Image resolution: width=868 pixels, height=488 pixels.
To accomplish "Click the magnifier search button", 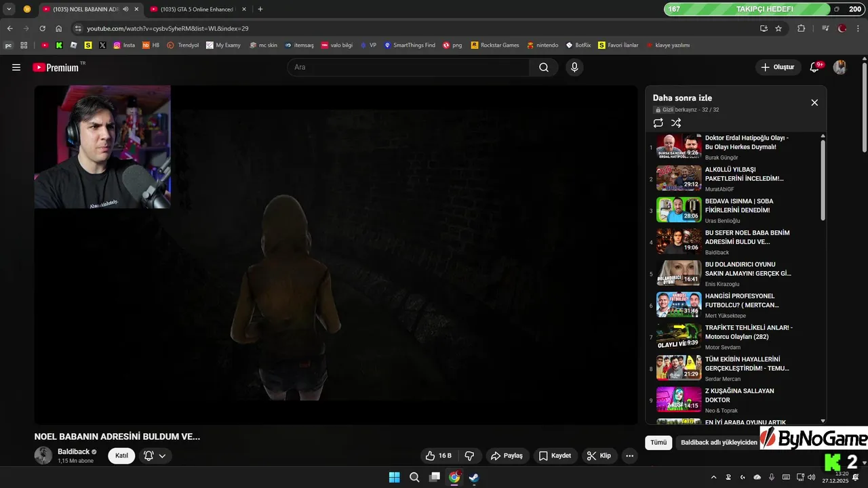I will point(544,67).
